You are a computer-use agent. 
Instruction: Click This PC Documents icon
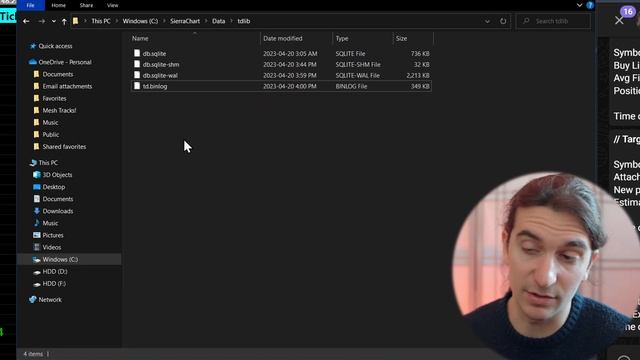36,199
